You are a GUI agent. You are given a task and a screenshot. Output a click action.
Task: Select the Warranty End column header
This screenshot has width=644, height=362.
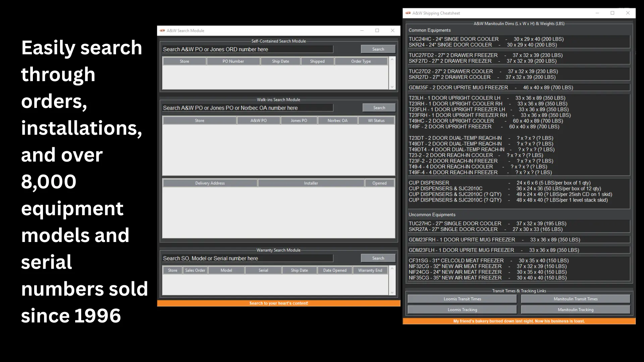370,270
